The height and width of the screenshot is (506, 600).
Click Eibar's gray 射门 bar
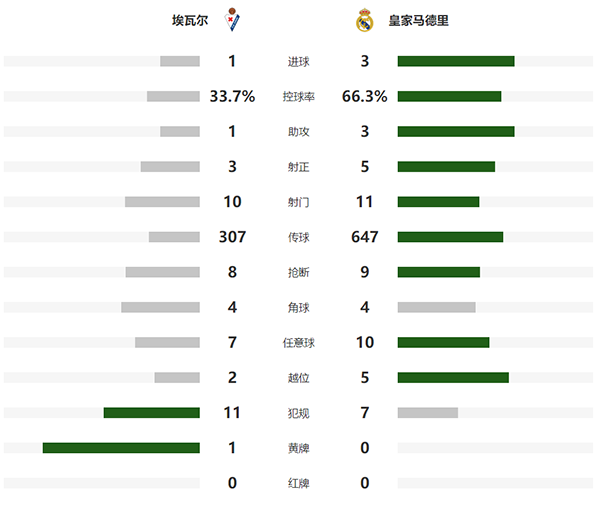(162, 202)
